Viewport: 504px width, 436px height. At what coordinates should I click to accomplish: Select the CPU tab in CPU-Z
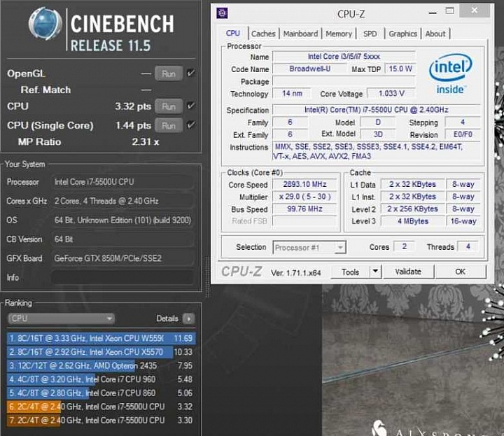click(x=233, y=34)
